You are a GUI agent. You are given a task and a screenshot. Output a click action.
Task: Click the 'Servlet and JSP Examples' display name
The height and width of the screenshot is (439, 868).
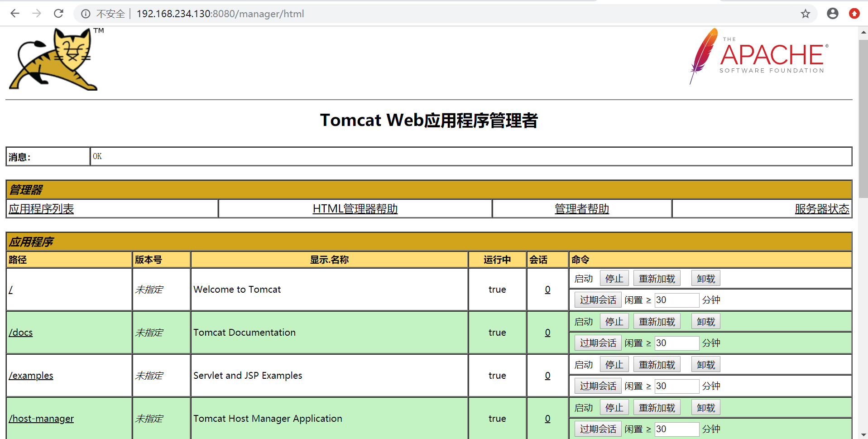click(x=248, y=376)
